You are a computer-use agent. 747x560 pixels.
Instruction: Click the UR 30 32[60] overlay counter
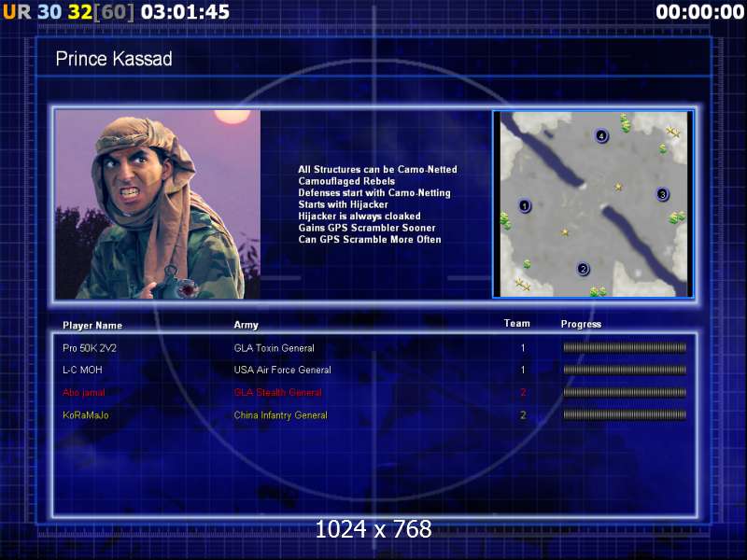click(x=68, y=12)
